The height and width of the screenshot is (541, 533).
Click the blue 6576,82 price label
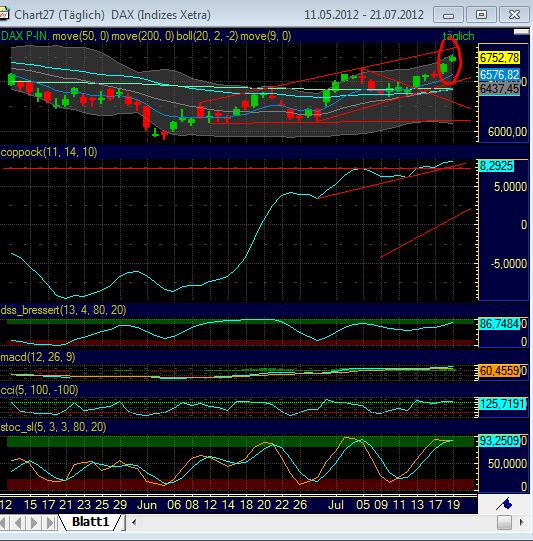click(500, 75)
